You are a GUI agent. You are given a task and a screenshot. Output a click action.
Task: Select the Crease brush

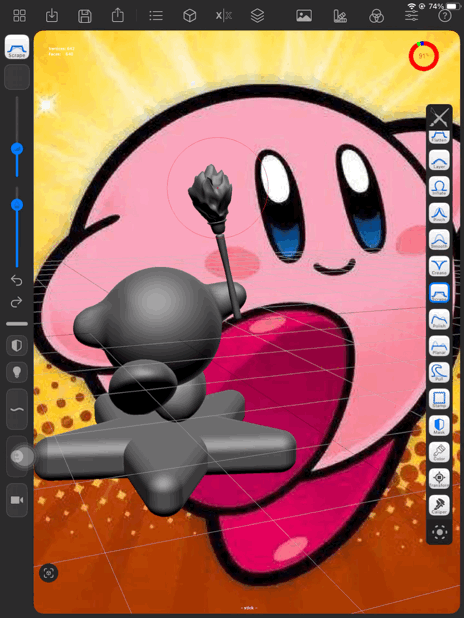(439, 266)
